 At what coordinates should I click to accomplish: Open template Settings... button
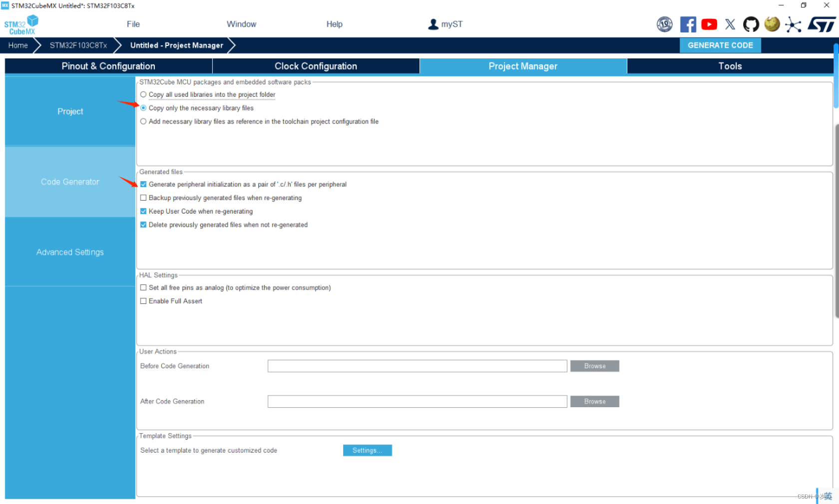367,450
